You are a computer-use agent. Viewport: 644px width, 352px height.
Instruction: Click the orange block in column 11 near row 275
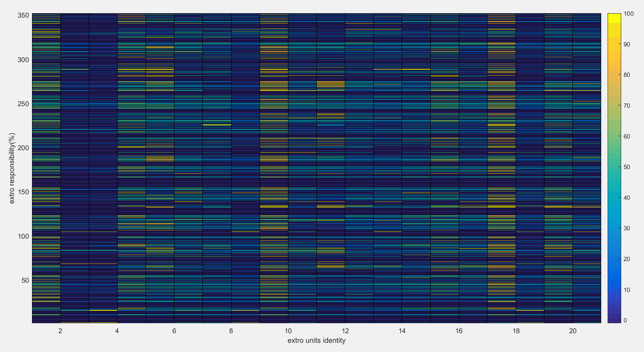(330, 84)
